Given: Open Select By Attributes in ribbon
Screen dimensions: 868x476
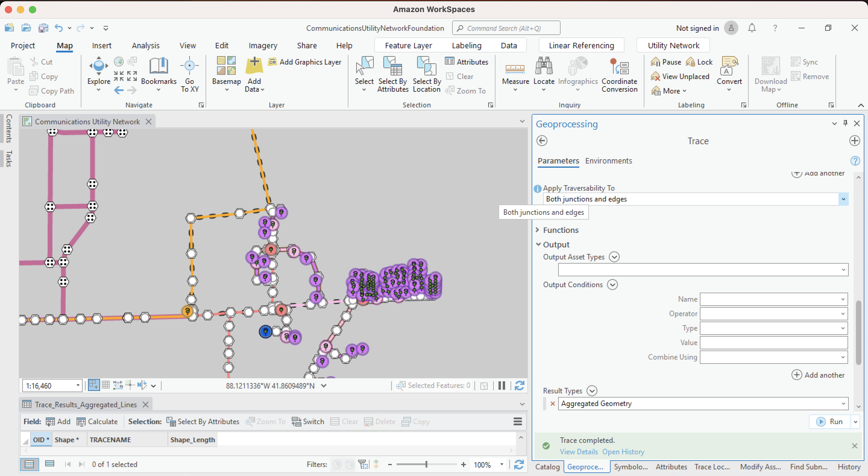Looking at the screenshot, I should click(392, 74).
